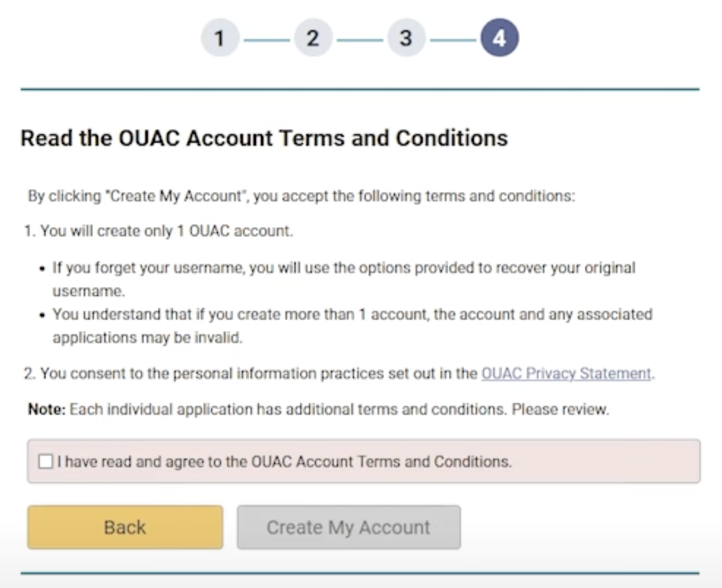This screenshot has height=588, width=722.
Task: Select step 2 on the progress tracker
Action: (x=313, y=36)
